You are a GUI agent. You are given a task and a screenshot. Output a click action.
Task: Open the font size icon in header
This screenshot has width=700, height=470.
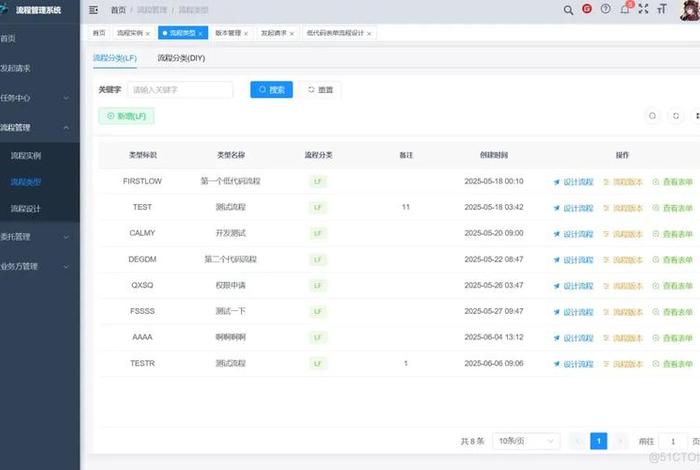pos(662,9)
